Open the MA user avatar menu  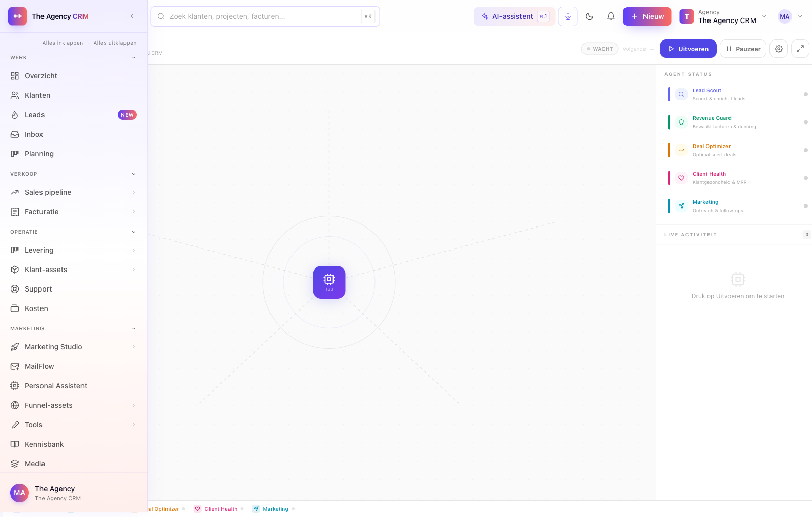pyautogui.click(x=789, y=16)
